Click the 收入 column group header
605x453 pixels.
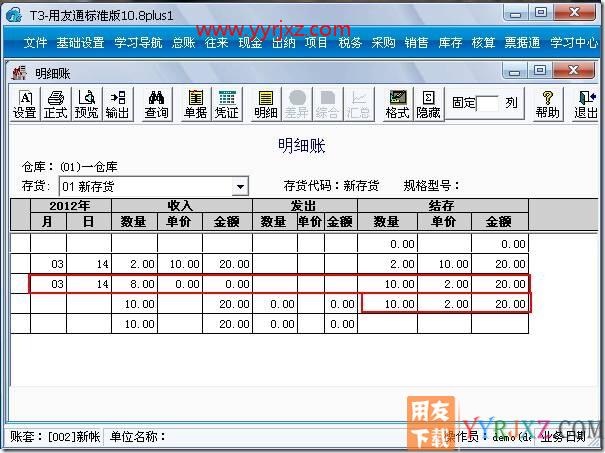coord(182,206)
